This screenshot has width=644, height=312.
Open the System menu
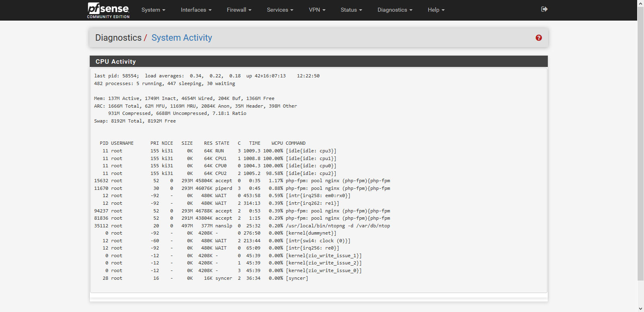coord(153,10)
